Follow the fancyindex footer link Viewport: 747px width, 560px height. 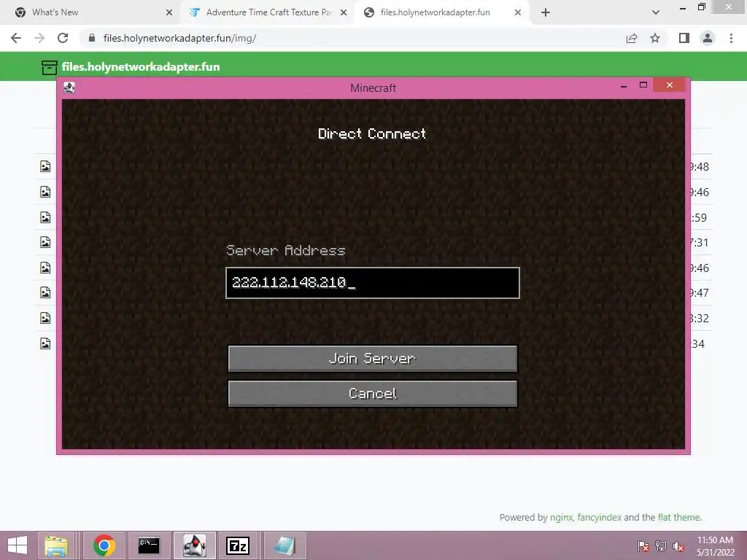coord(600,518)
